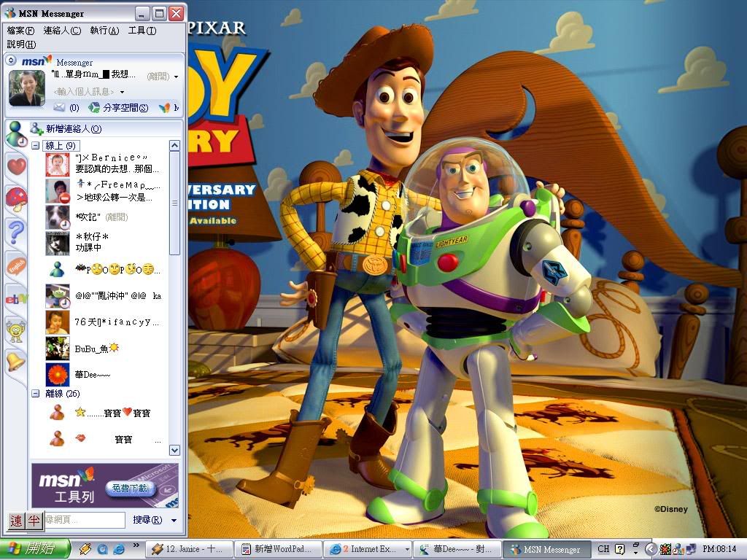Open the orange English sidebar tab

click(x=16, y=265)
